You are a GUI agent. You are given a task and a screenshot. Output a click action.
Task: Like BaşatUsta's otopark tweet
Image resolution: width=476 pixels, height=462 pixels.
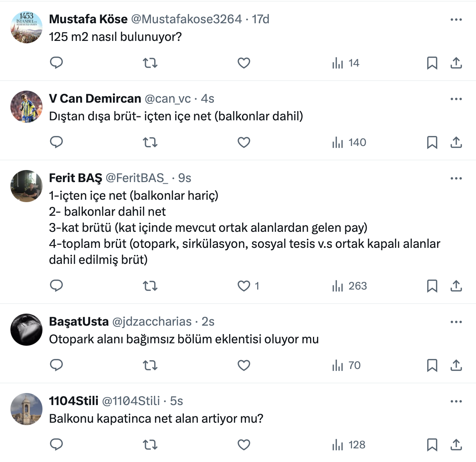pos(244,365)
